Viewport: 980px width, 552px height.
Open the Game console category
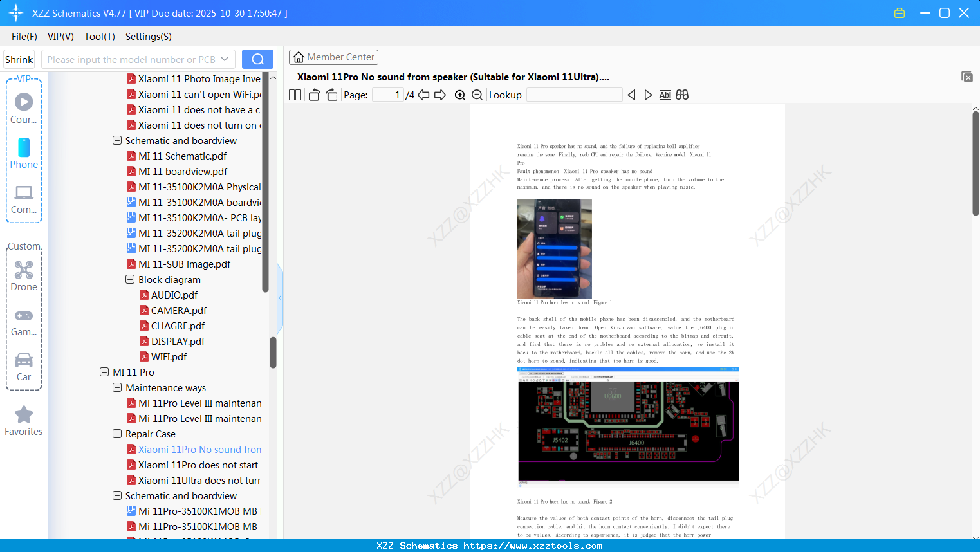click(24, 322)
